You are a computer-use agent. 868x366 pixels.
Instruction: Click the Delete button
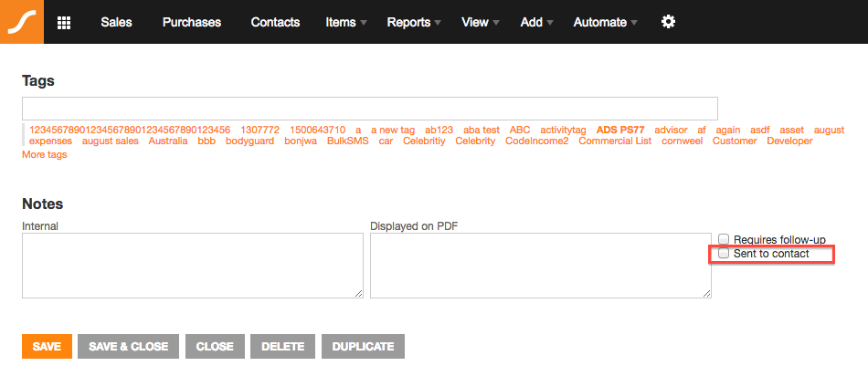point(283,347)
